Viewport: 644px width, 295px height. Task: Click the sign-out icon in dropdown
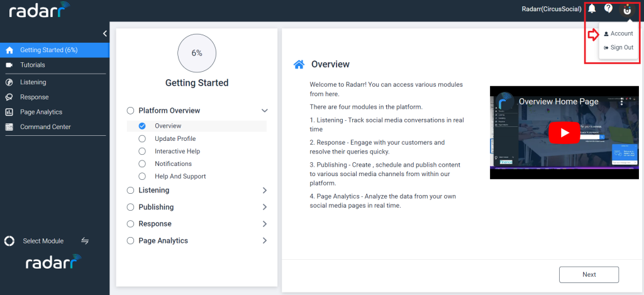point(606,48)
